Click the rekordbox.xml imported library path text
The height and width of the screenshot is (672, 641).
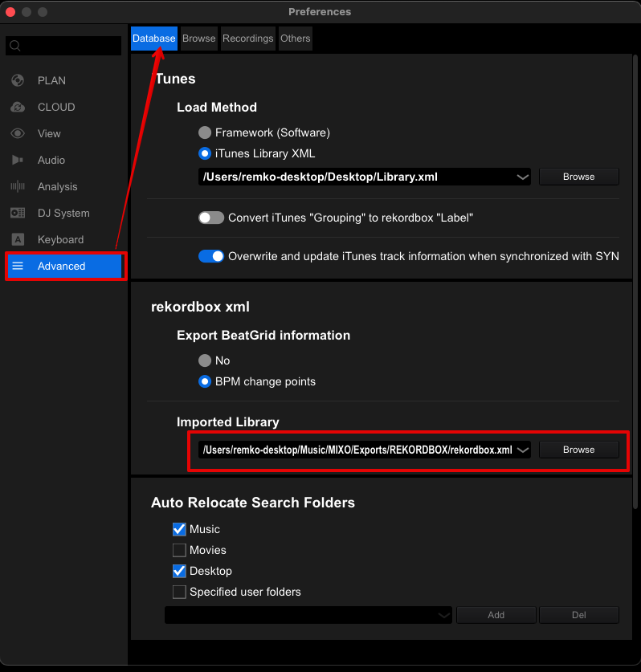(357, 450)
